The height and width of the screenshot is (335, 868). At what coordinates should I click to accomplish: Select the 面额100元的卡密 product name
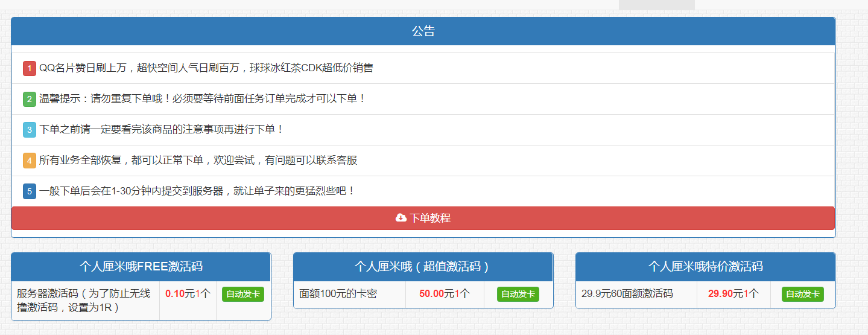[x=338, y=294]
